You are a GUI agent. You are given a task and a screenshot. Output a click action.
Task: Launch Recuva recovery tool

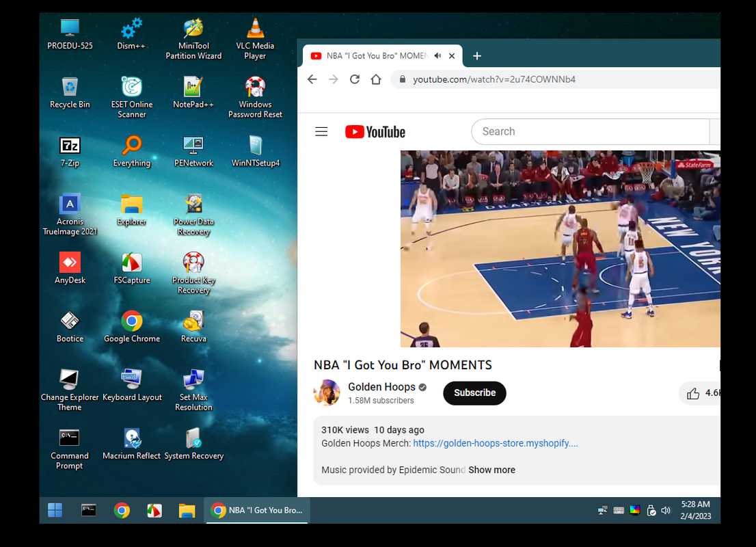tap(193, 327)
